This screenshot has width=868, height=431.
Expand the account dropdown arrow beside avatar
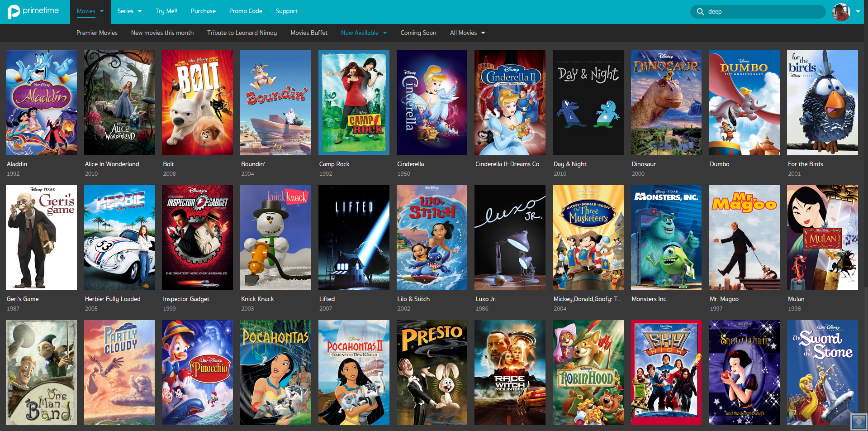pyautogui.click(x=858, y=12)
